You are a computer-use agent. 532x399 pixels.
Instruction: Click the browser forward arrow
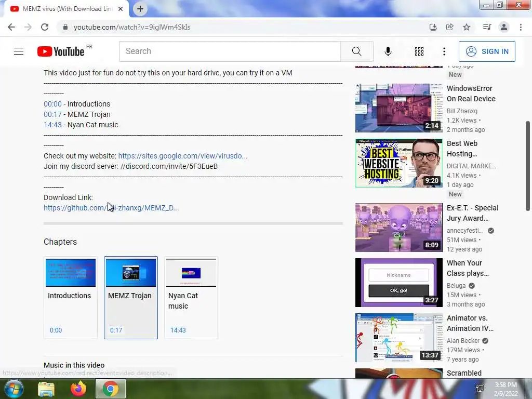[x=28, y=27]
